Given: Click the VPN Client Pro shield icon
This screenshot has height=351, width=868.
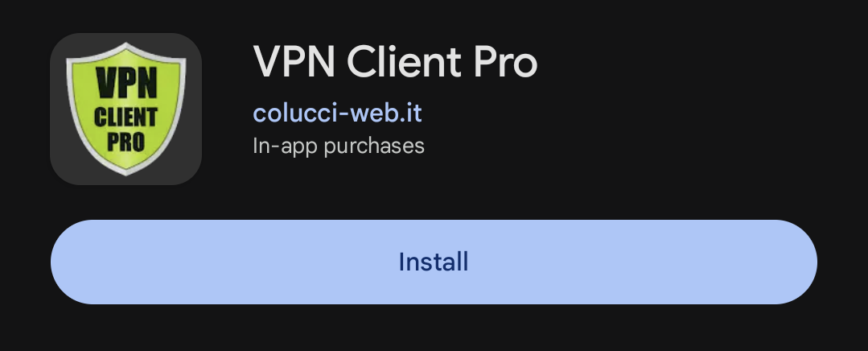Looking at the screenshot, I should click(x=125, y=109).
